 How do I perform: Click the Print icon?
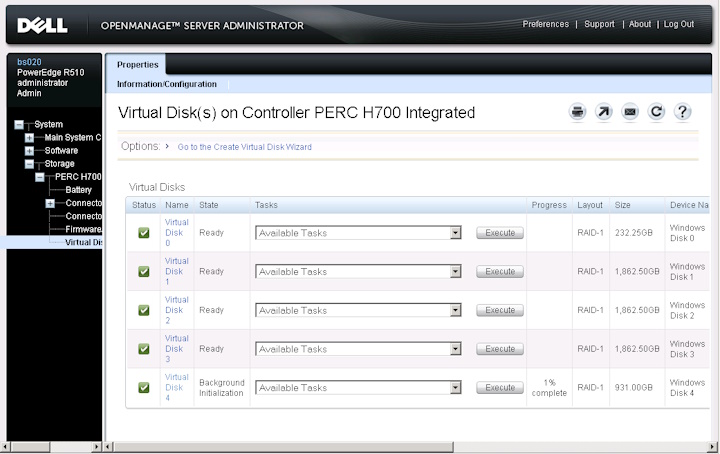click(577, 112)
